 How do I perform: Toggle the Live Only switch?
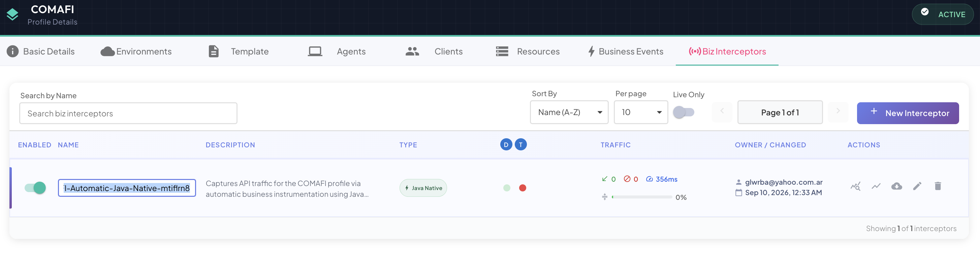(684, 112)
